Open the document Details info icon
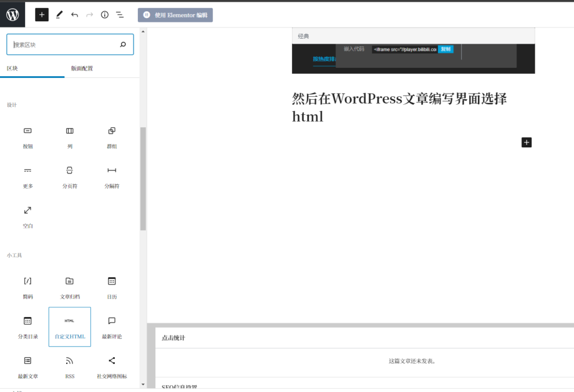574x392 pixels. pos(104,14)
